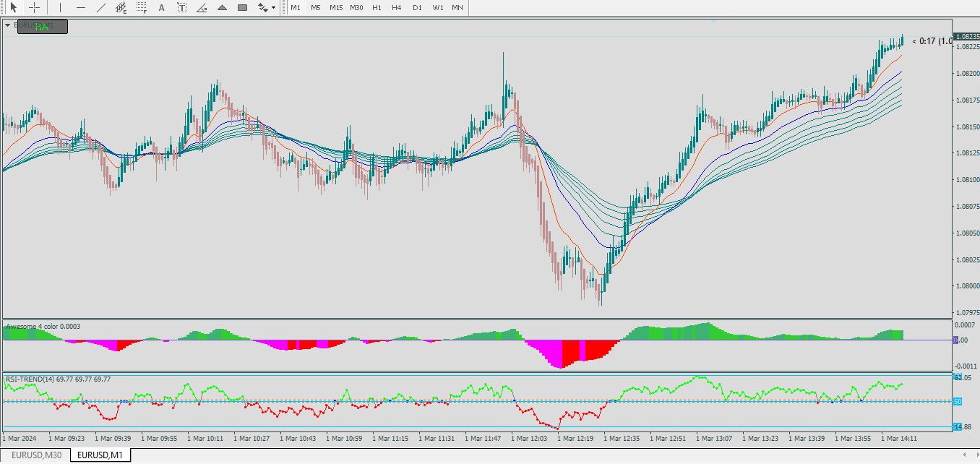Select the equidistant channel tool
980x464 pixels.
(121, 7)
